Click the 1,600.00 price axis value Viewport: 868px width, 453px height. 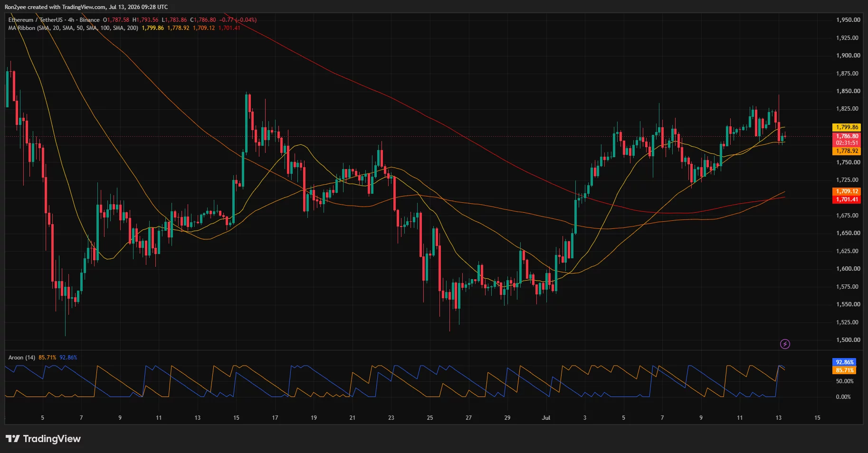(848, 269)
